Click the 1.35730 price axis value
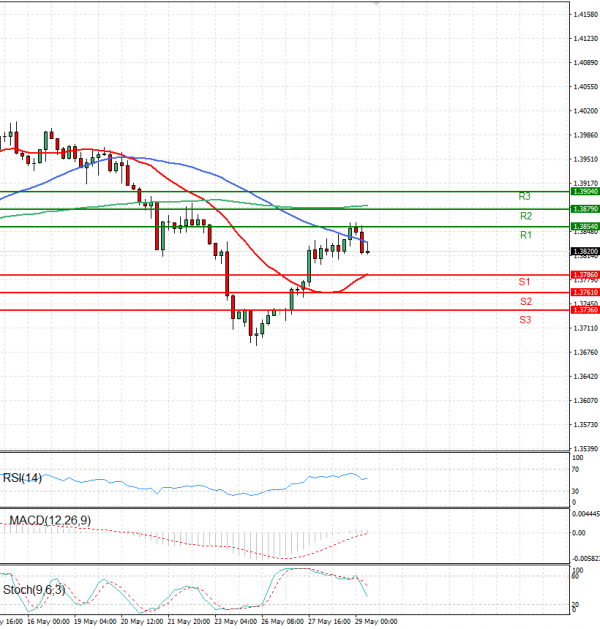Image resolution: width=600 pixels, height=629 pixels. 586,425
